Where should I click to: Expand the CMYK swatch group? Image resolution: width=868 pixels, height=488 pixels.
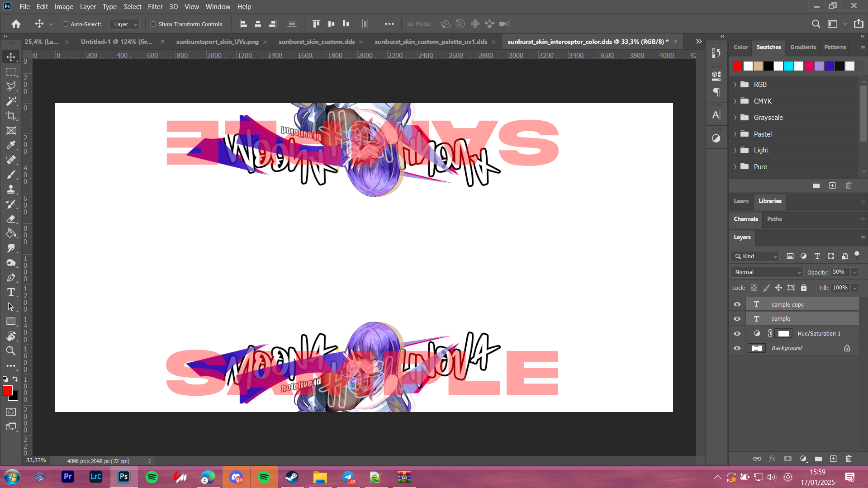tap(735, 101)
